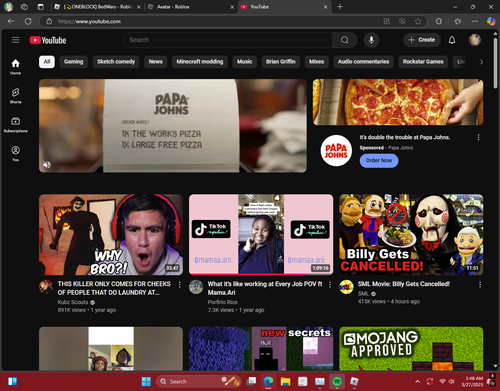Open 'What it's like working at Every Job' title
The image size is (500, 391).
[265, 288]
